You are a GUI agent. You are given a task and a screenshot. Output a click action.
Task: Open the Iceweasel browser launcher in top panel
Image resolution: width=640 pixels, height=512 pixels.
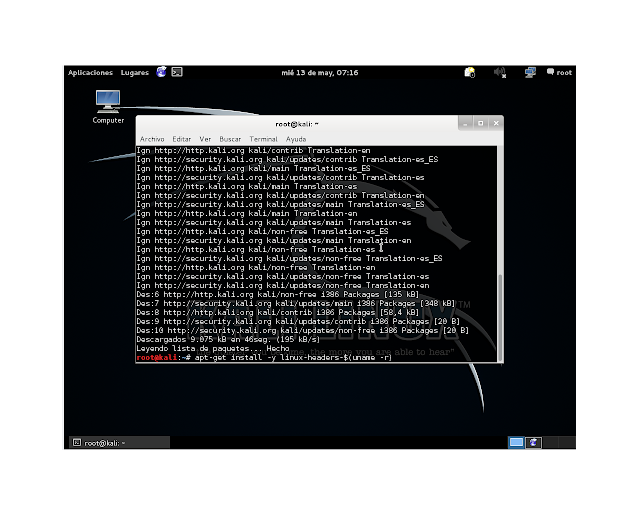[x=162, y=72]
